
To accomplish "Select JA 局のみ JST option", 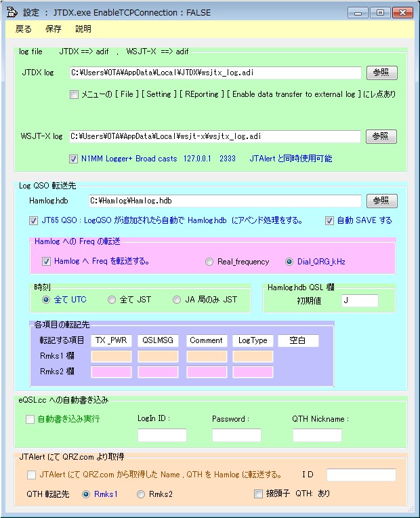I will (x=177, y=300).
